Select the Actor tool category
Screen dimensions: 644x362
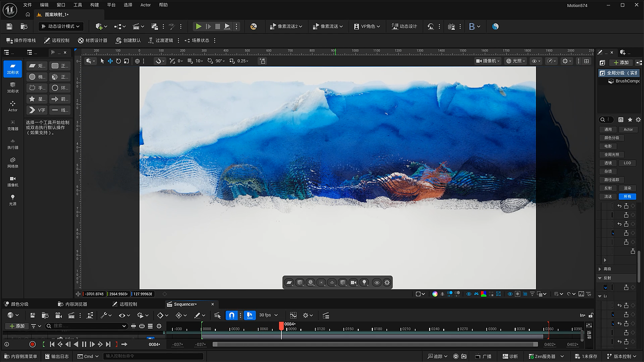[x=13, y=106]
